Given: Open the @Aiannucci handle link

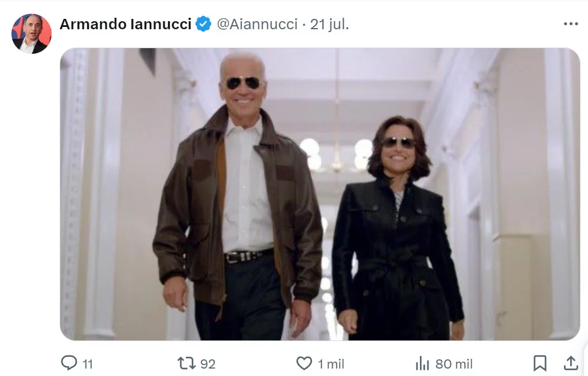Looking at the screenshot, I should [257, 24].
